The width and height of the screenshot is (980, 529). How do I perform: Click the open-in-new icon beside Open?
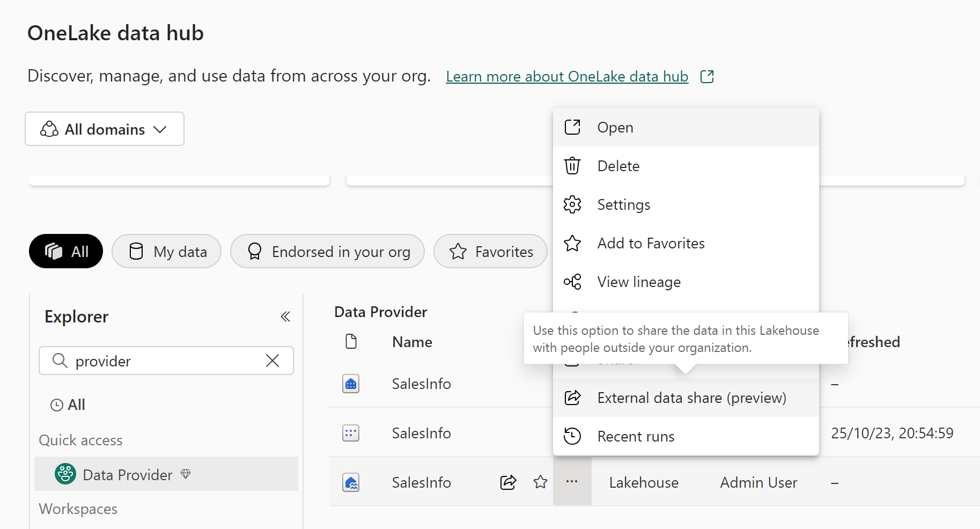pyautogui.click(x=572, y=127)
